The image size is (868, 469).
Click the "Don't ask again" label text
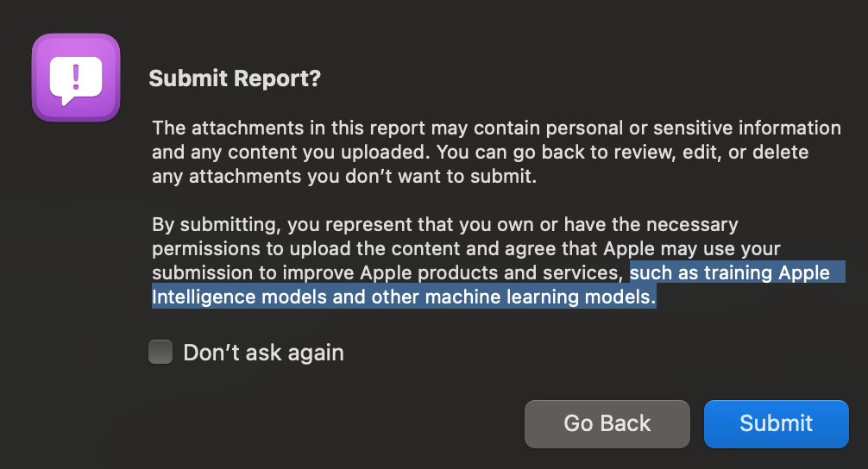(x=263, y=353)
